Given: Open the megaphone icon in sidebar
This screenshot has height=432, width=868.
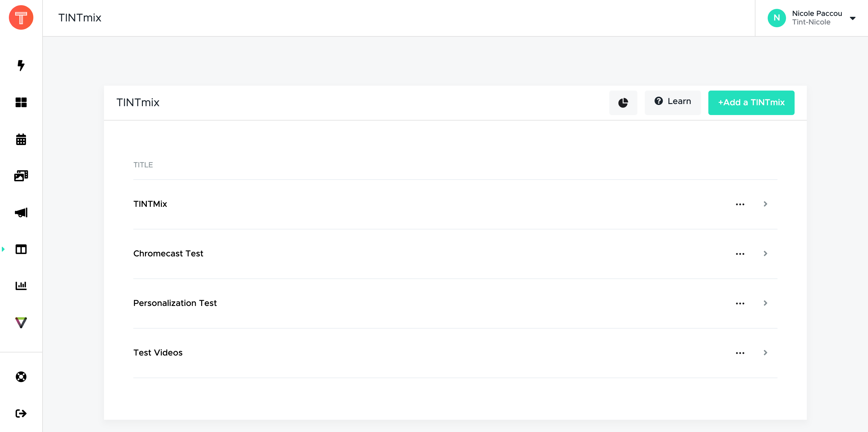Looking at the screenshot, I should pyautogui.click(x=21, y=212).
